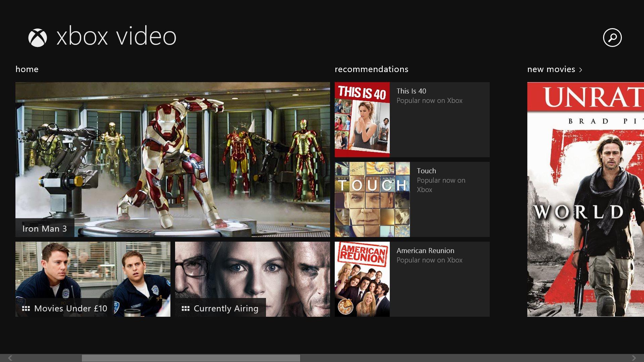Open American Reunion poster thumbnail

point(362,279)
